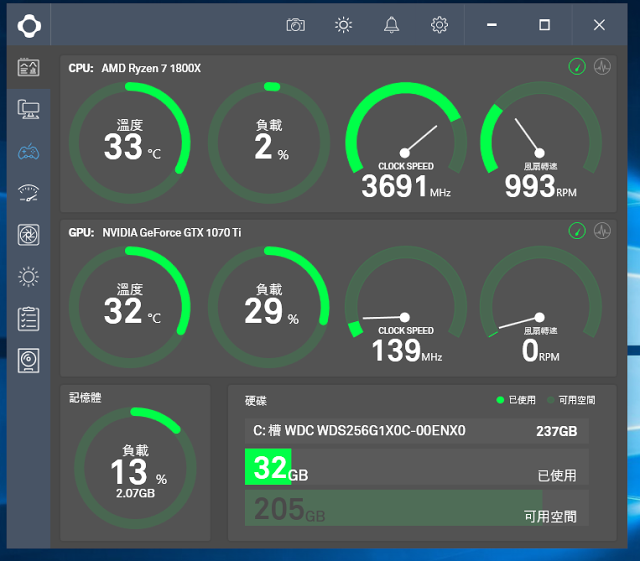This screenshot has width=640, height=561.
Task: Open the lighting sun sidebar icon
Action: point(29,277)
